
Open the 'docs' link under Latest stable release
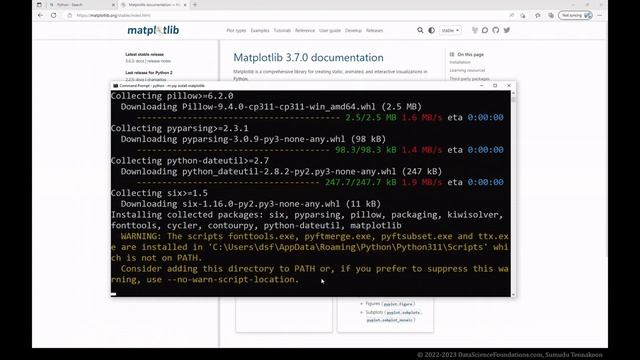pyautogui.click(x=140, y=61)
